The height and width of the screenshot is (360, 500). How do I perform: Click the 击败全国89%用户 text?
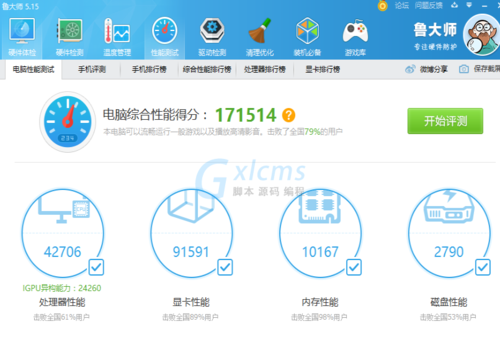coord(190,317)
